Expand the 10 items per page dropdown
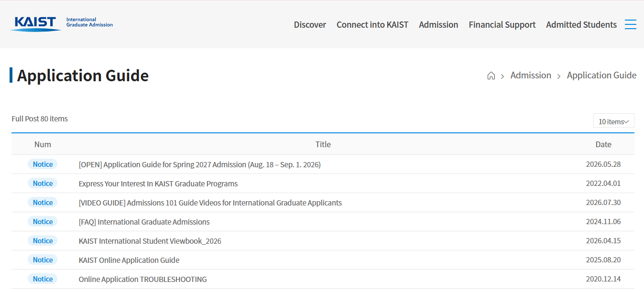Screen dimensions: 644x292 [x=613, y=121]
